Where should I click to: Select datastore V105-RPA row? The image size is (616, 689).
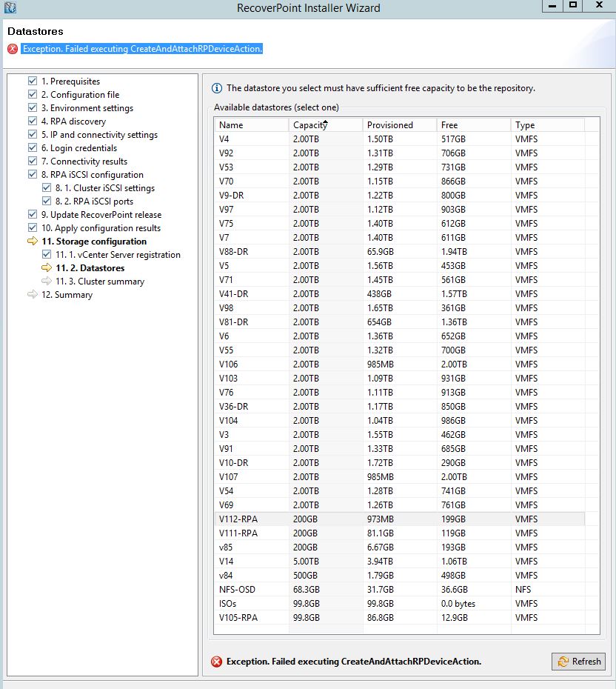tap(400, 617)
